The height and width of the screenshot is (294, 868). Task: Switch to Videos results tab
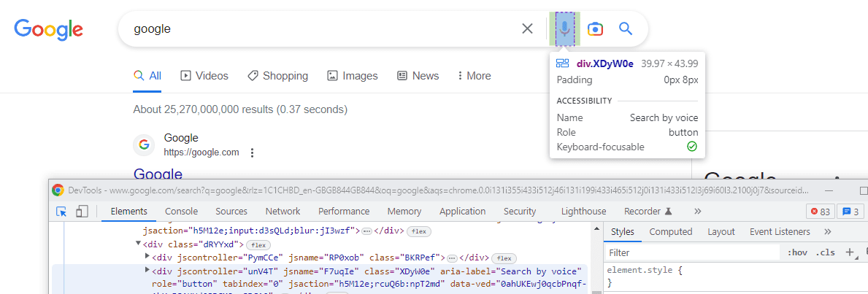pyautogui.click(x=204, y=76)
